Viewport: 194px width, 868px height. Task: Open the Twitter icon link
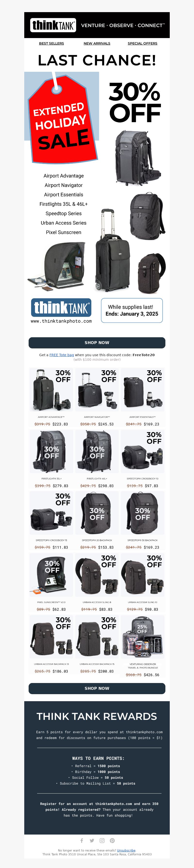[x=92, y=840]
